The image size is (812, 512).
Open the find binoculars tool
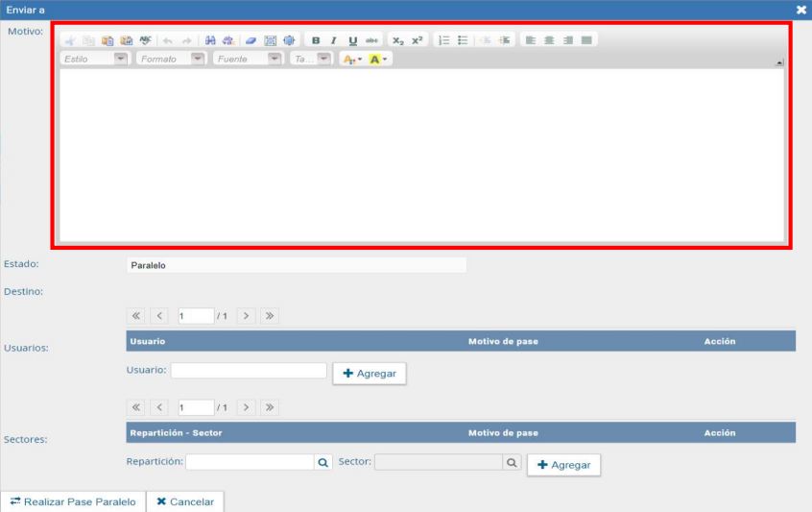coord(210,40)
